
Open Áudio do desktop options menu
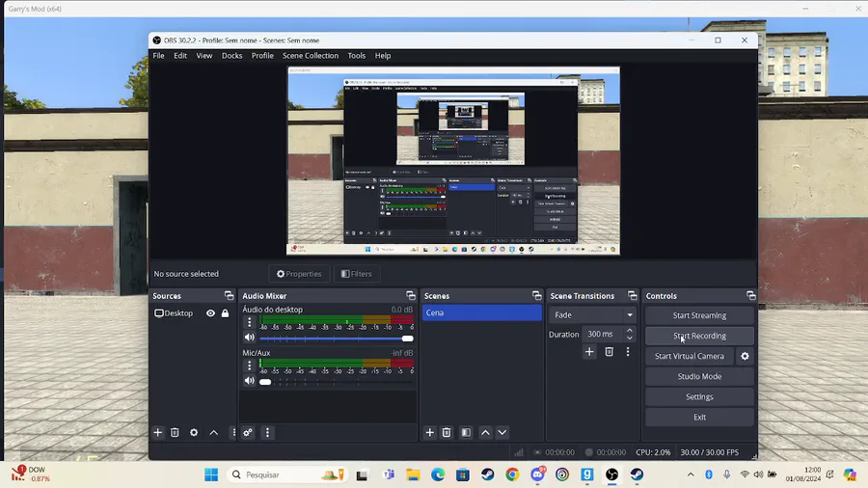point(249,322)
